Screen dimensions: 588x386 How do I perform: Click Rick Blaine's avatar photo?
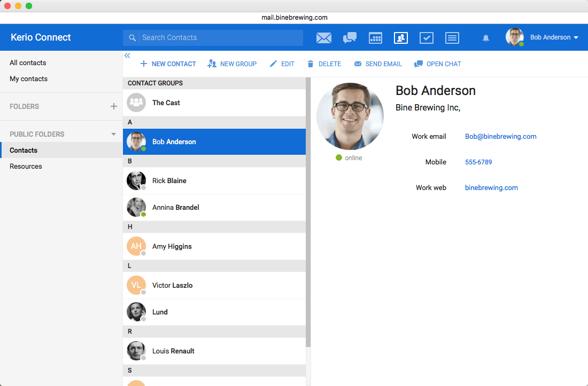136,180
